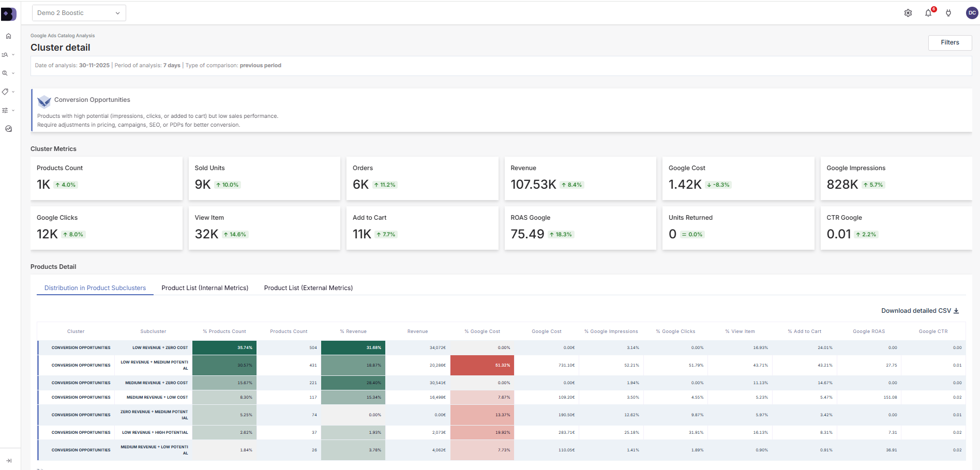This screenshot has height=470, width=980.
Task: Go to the home icon in sidebar
Action: [x=8, y=36]
